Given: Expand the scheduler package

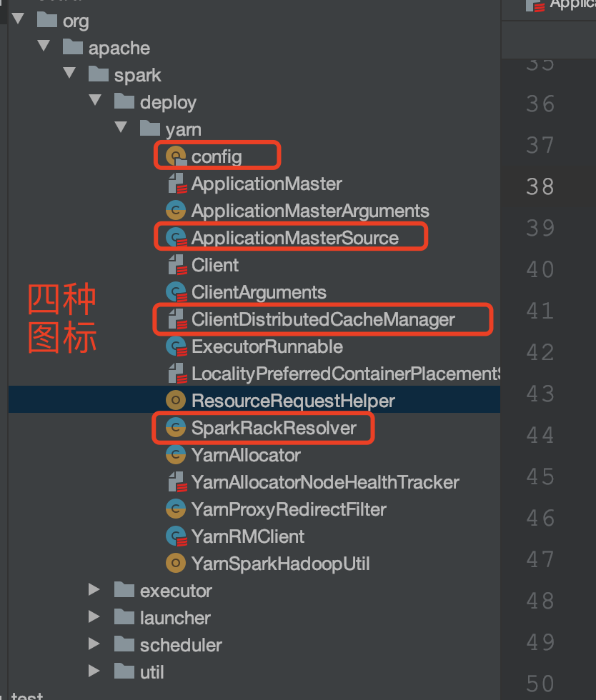Looking at the screenshot, I should (x=94, y=644).
